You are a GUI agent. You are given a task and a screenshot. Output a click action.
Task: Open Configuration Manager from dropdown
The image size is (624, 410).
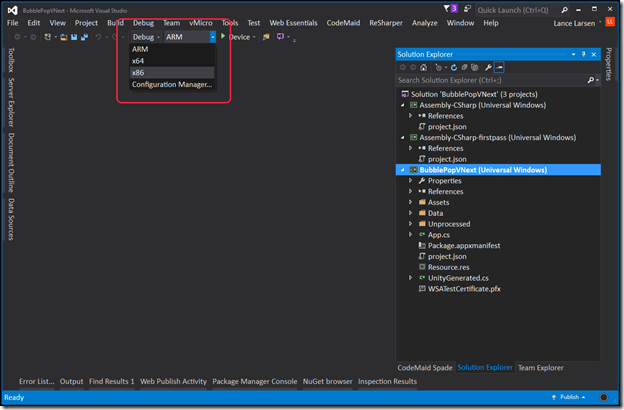coord(172,84)
